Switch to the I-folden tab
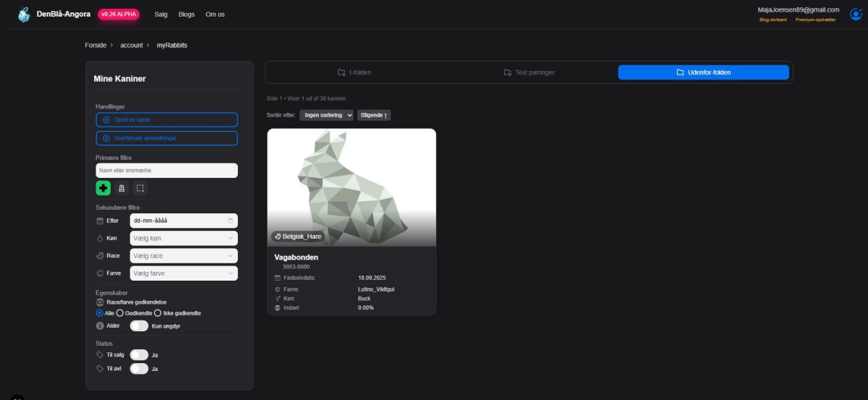Image resolution: width=868 pixels, height=400 pixels. tap(354, 72)
